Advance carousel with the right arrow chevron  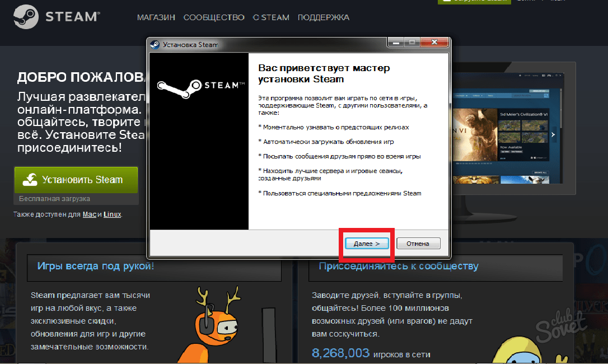point(553,134)
